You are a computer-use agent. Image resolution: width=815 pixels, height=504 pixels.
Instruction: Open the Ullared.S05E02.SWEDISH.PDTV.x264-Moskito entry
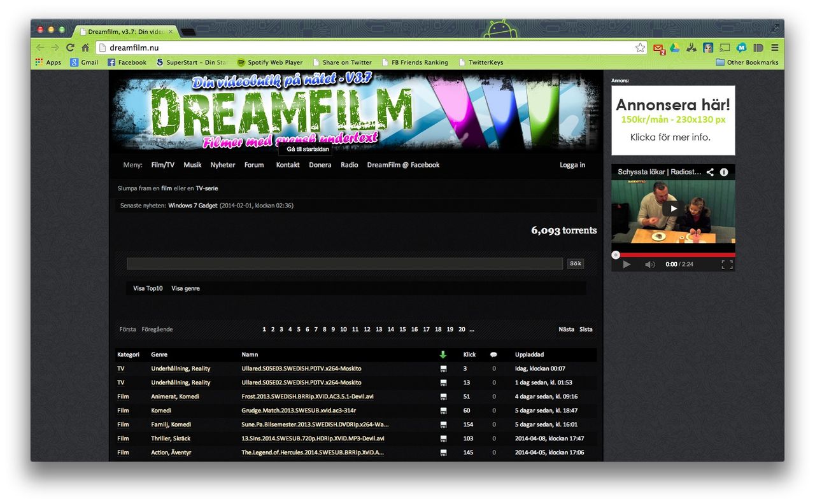pyautogui.click(x=301, y=382)
